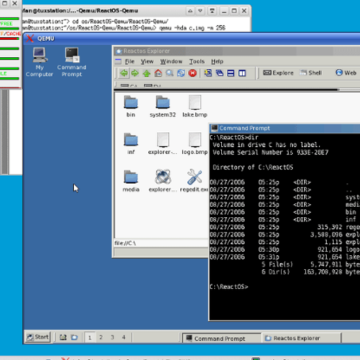This screenshot has width=360, height=360.
Task: Select the bin folder
Action: pos(131,106)
